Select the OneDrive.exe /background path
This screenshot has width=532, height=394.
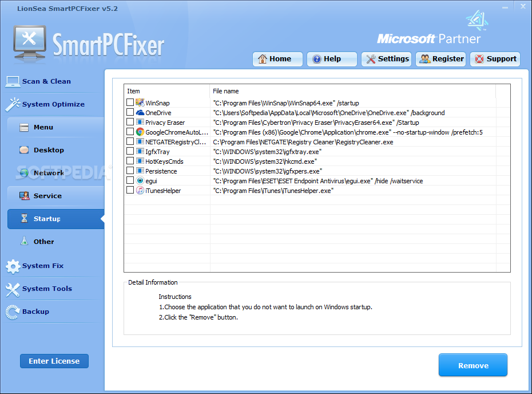pyautogui.click(x=329, y=113)
